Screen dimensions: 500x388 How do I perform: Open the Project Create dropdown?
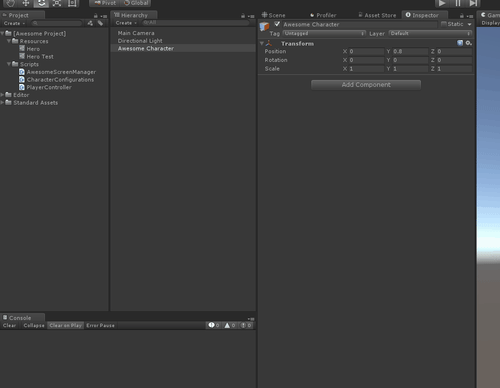tap(14, 23)
